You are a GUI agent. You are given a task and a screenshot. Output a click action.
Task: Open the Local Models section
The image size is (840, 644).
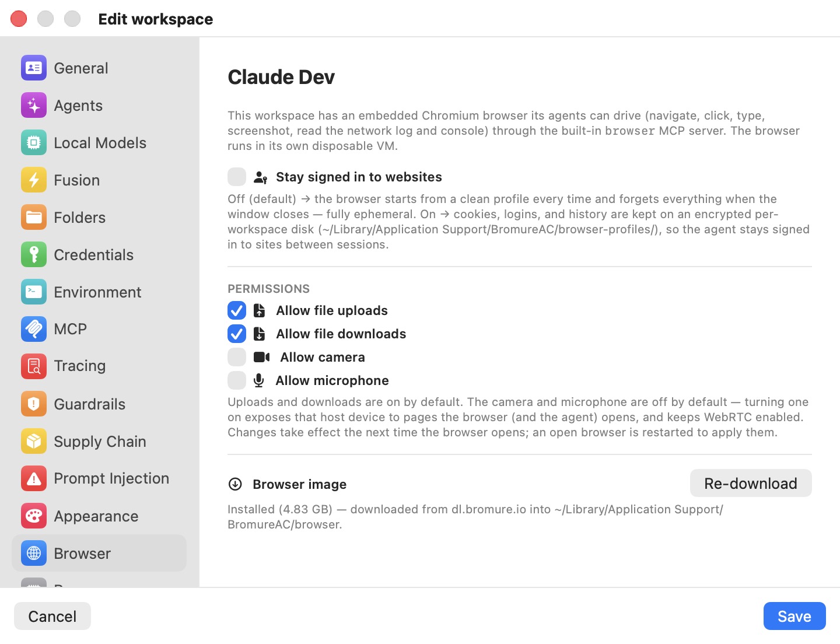coord(99,143)
